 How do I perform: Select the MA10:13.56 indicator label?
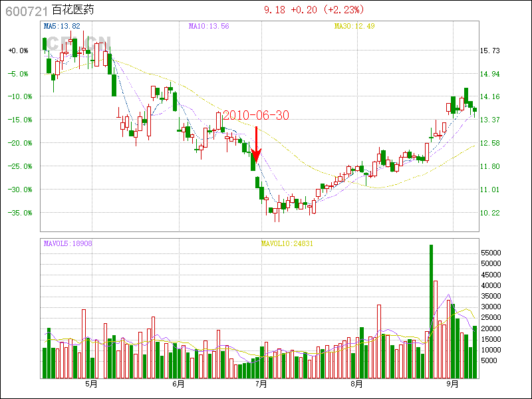coord(208,26)
